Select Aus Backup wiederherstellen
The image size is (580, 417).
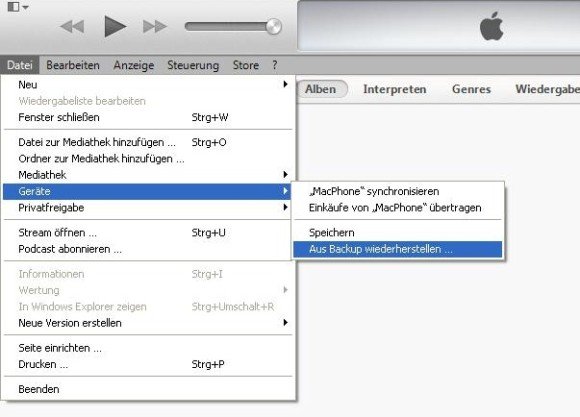pos(398,249)
